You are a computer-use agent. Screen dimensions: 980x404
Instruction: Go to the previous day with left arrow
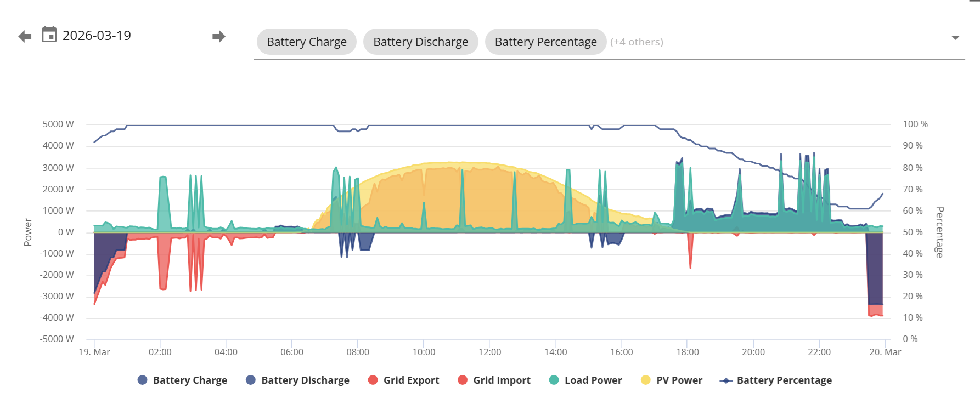[25, 37]
